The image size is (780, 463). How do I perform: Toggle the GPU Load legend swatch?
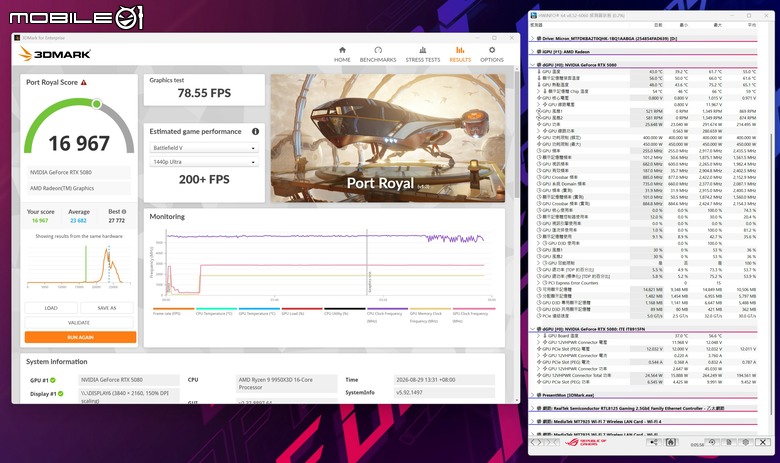pyautogui.click(x=302, y=309)
